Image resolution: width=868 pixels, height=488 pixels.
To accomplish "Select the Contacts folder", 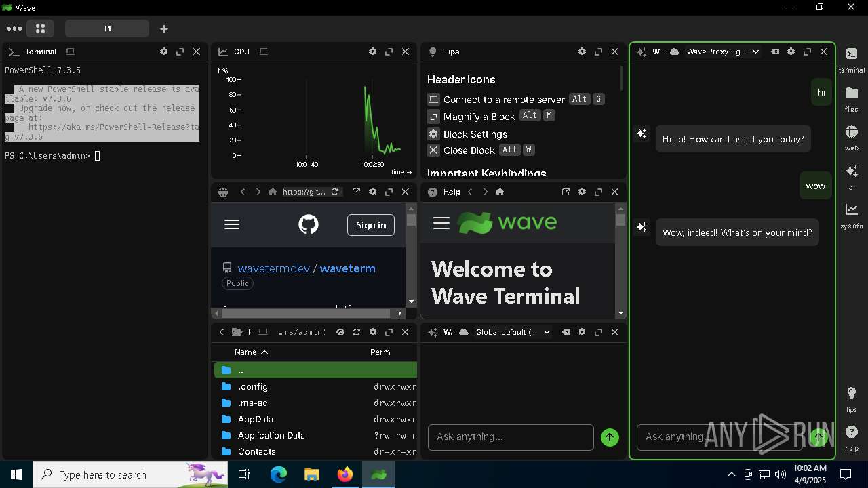I will 315,451.
